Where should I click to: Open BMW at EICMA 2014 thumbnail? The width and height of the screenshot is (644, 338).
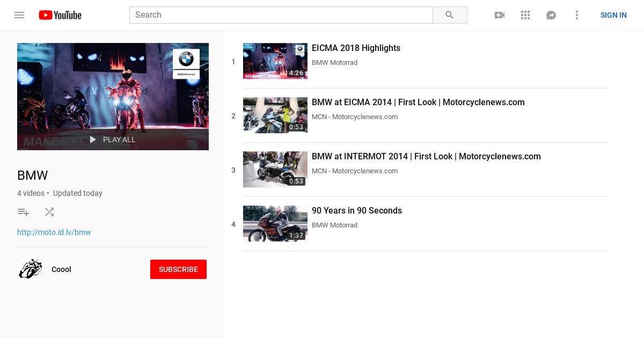[x=275, y=115]
